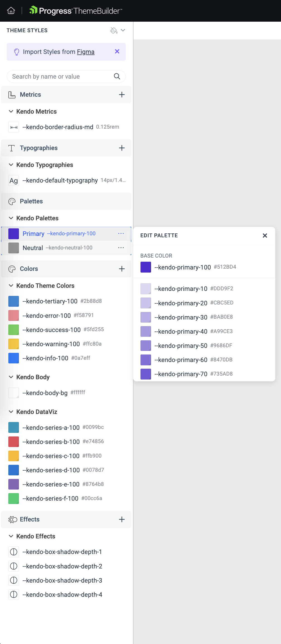Open more options for Primary palette
The image size is (281, 644).
click(121, 233)
